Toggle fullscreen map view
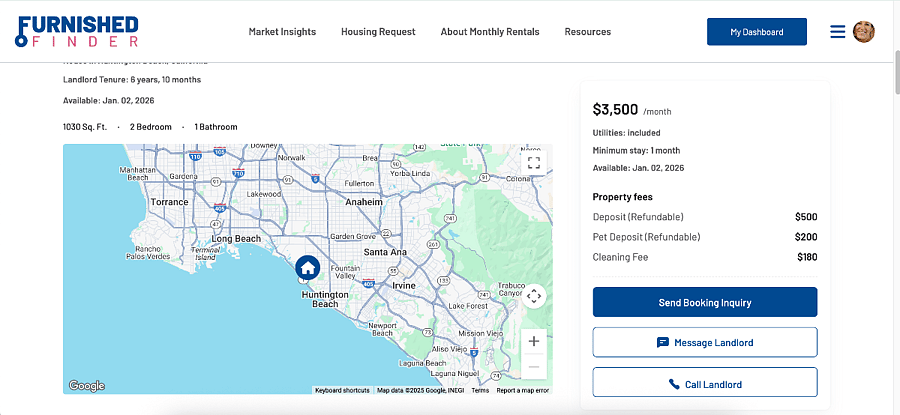The width and height of the screenshot is (900, 415). click(x=534, y=162)
